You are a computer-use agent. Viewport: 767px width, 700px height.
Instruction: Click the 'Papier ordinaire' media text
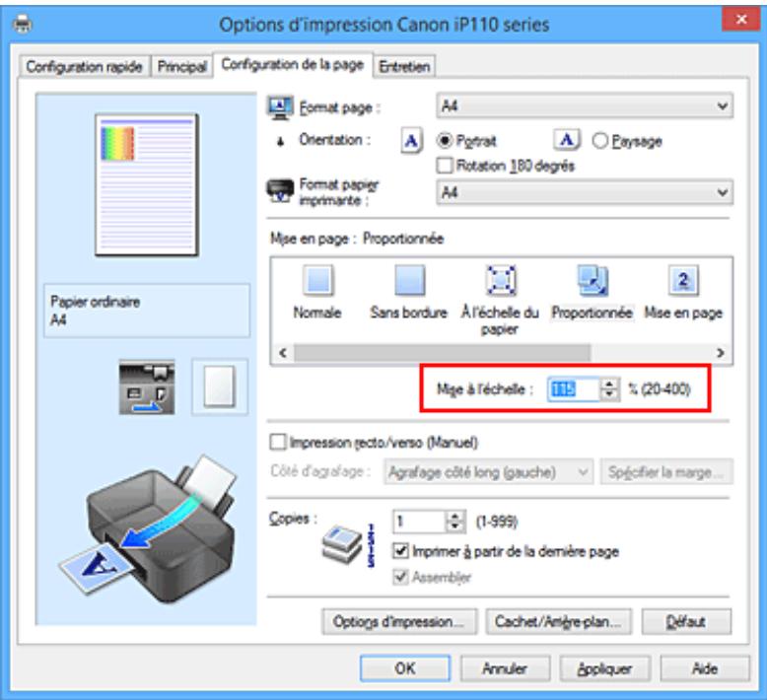click(96, 302)
